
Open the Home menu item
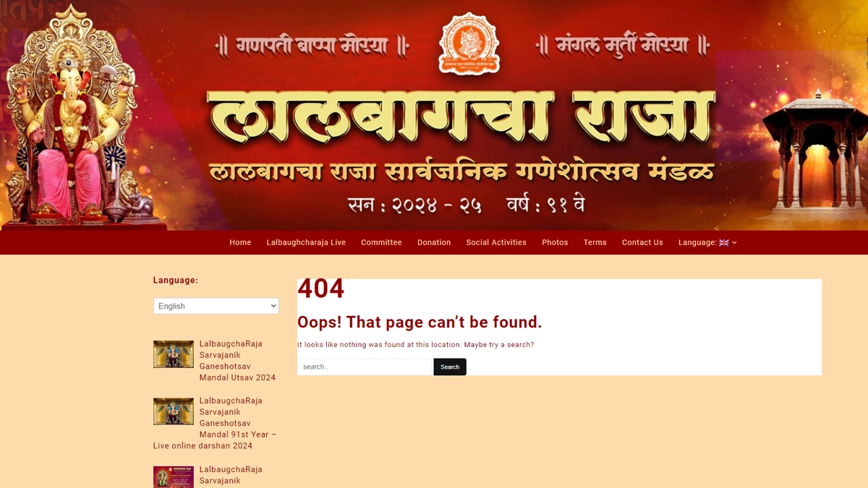coord(240,242)
